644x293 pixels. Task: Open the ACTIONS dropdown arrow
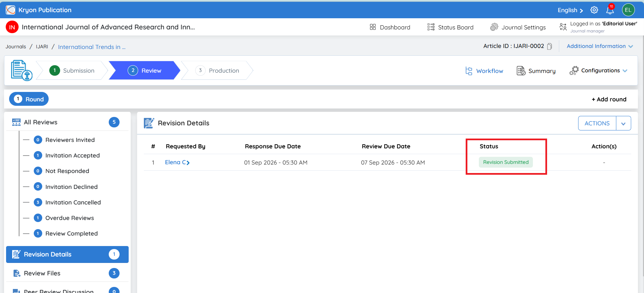point(623,123)
